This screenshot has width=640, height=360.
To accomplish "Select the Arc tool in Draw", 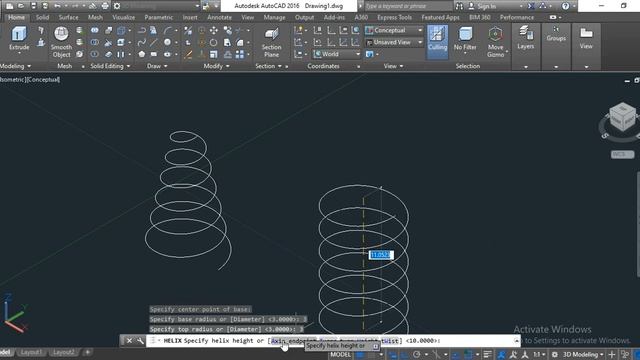I will coord(167,30).
